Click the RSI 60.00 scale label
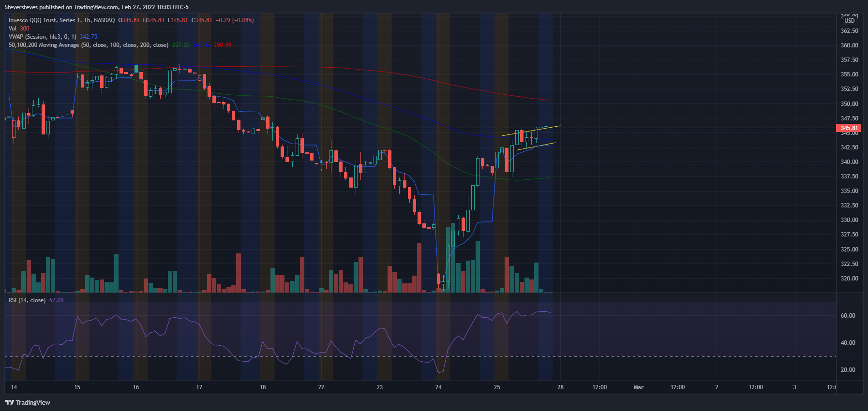 click(x=848, y=316)
